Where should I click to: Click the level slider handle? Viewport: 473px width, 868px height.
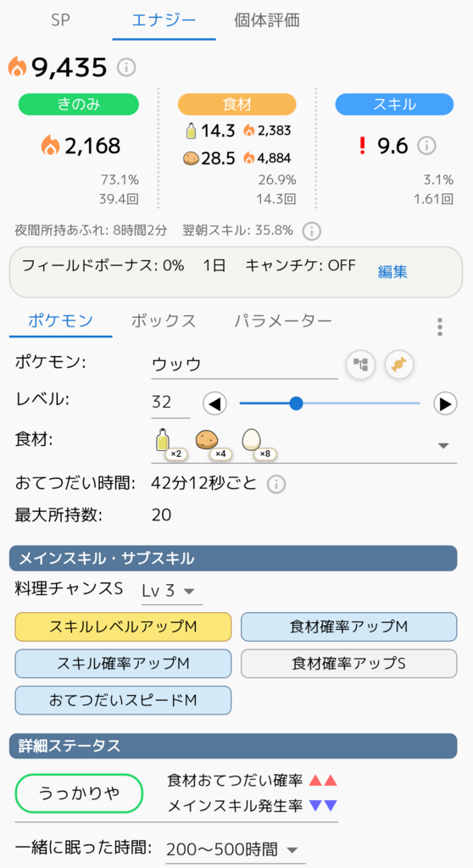(297, 403)
